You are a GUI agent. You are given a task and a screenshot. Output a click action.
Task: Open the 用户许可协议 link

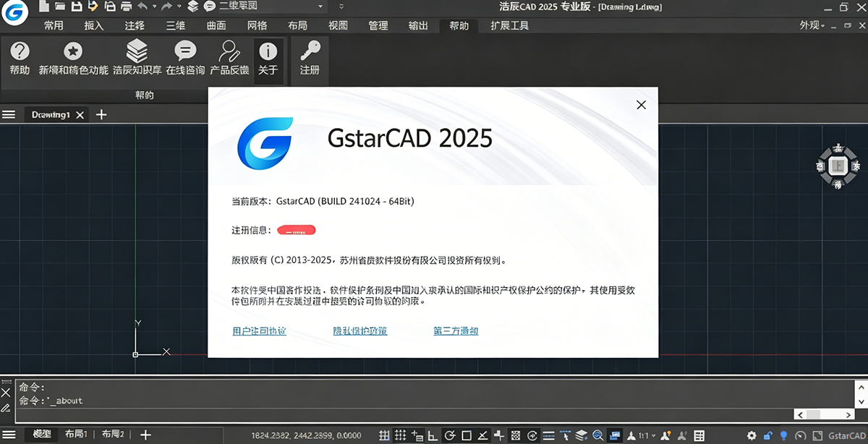pos(259,331)
